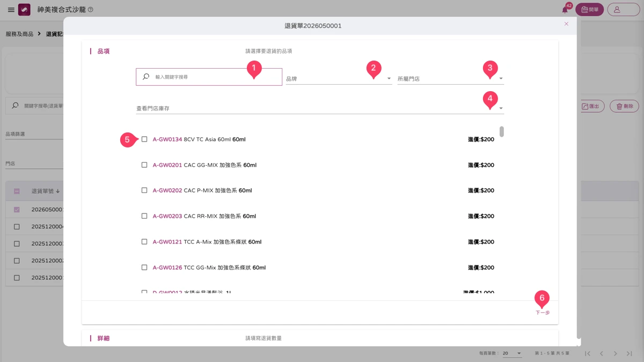This screenshot has width=644, height=362.
Task: Click the item code A-GW0203
Action: pyautogui.click(x=167, y=216)
